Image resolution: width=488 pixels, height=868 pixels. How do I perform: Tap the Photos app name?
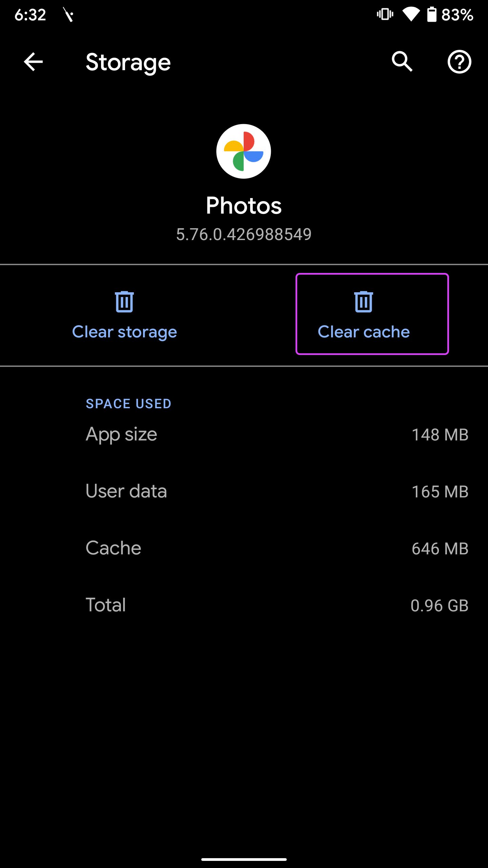click(244, 205)
